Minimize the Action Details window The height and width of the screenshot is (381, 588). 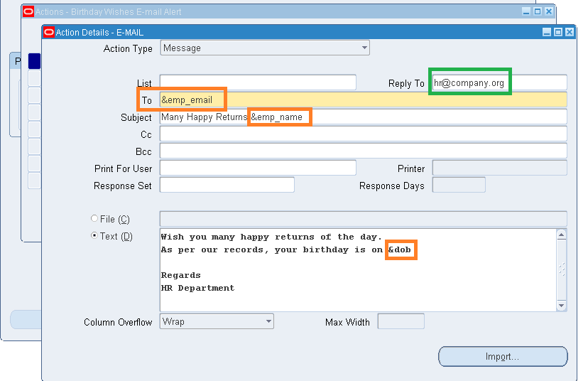point(547,32)
